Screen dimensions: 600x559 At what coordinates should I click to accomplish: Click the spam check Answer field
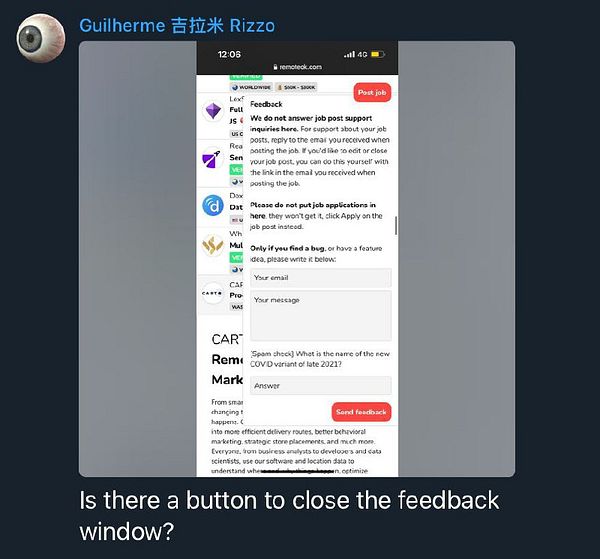[321, 386]
